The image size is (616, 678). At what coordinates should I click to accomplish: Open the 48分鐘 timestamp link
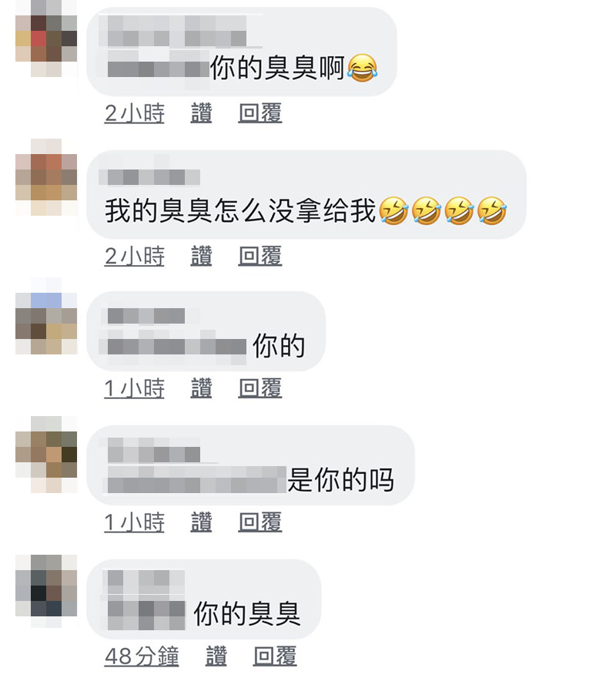142,656
